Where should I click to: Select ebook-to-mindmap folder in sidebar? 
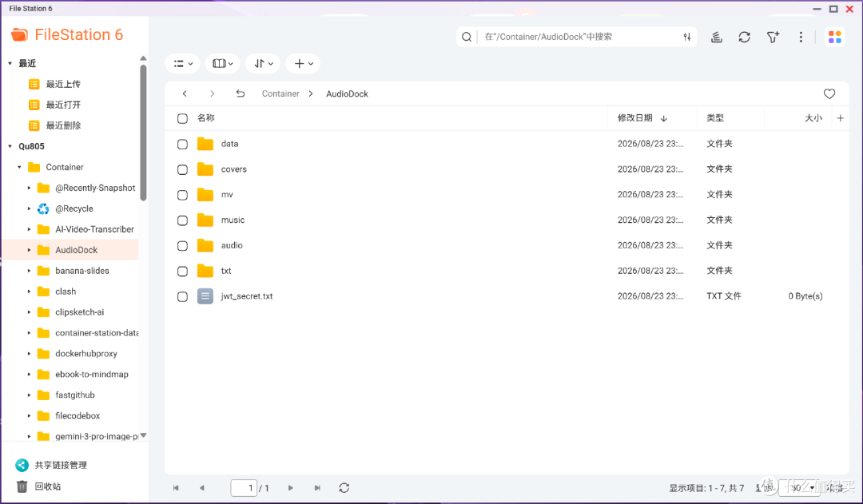pyautogui.click(x=91, y=374)
